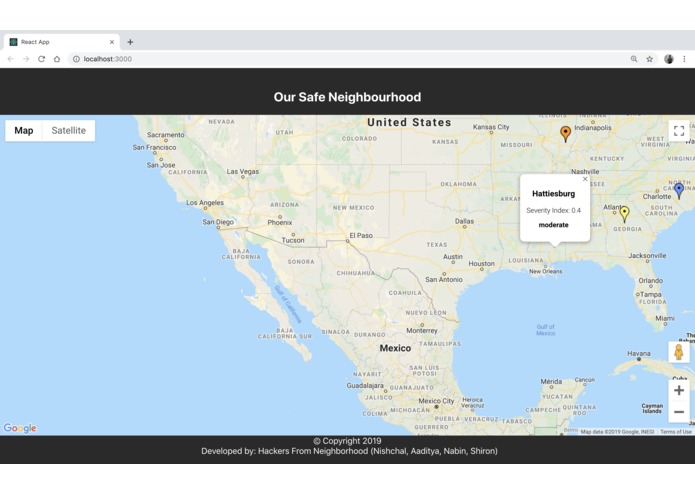The height and width of the screenshot is (494, 695).
Task: Zoom in the map with plus button
Action: tap(679, 390)
